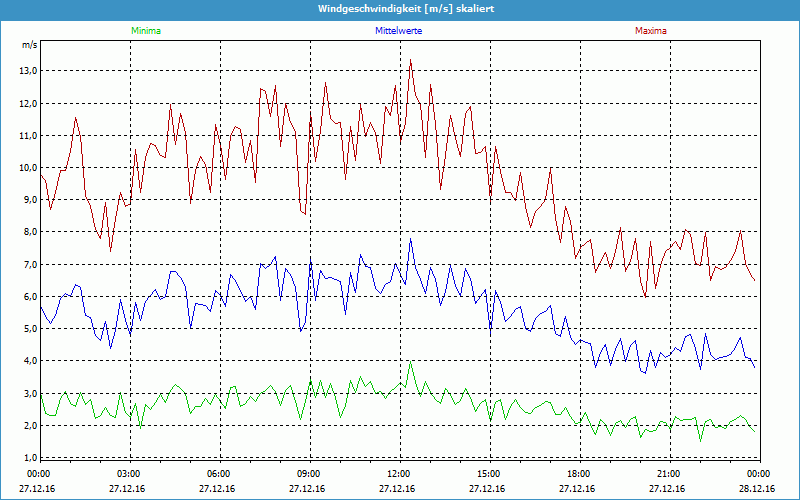800x500 pixels.
Task: Click the 10,0 y-axis value
Action: point(28,168)
